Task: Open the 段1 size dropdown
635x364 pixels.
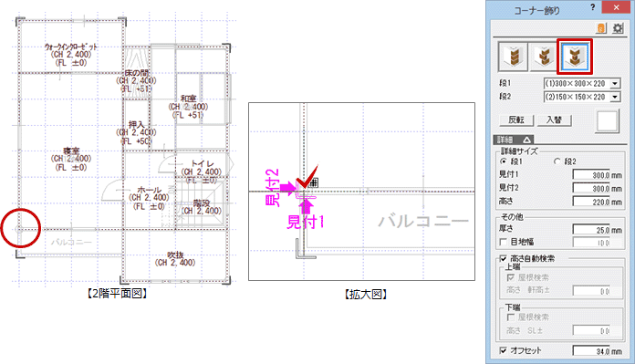Action: click(x=615, y=83)
